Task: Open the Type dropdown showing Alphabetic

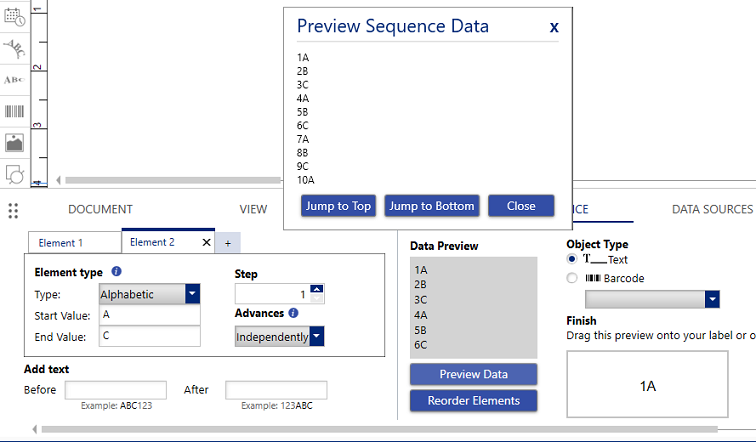Action: 192,294
